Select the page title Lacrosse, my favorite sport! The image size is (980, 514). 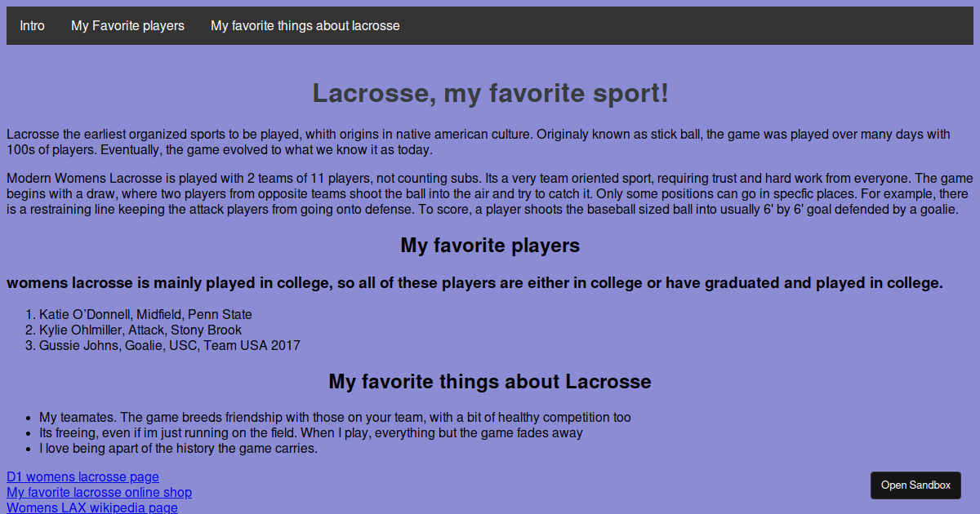click(x=490, y=93)
